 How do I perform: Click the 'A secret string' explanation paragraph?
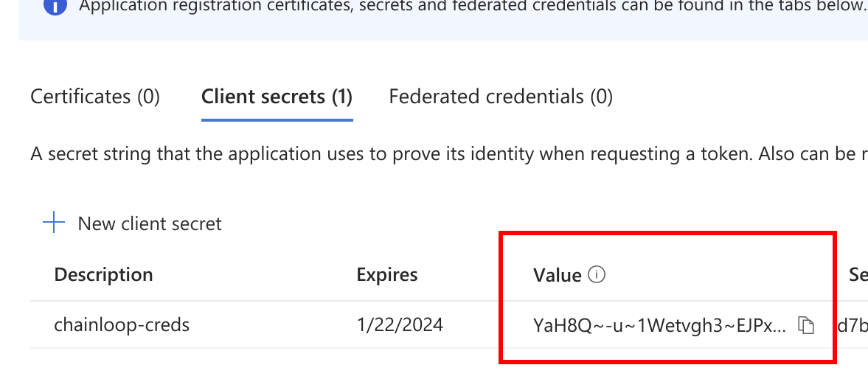[449, 154]
